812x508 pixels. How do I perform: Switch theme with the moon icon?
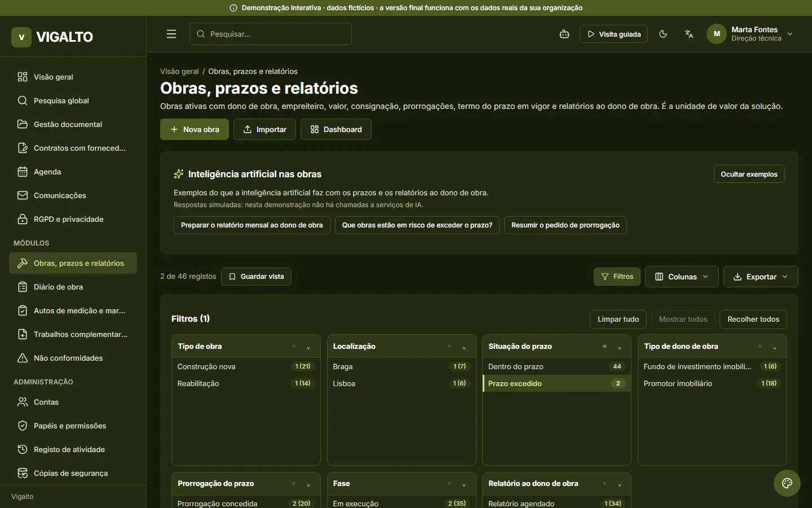pyautogui.click(x=663, y=34)
